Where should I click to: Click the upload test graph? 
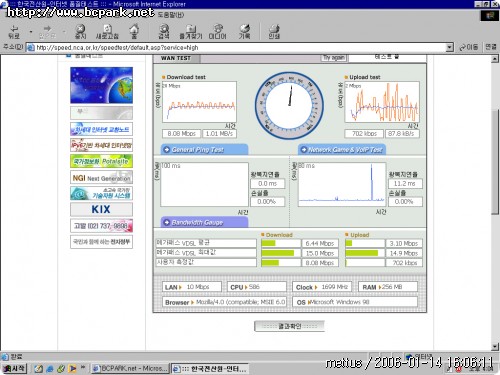(x=382, y=102)
